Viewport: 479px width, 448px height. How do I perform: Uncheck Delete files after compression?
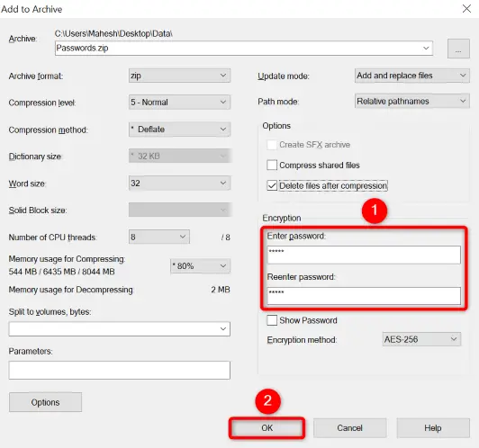pyautogui.click(x=272, y=185)
